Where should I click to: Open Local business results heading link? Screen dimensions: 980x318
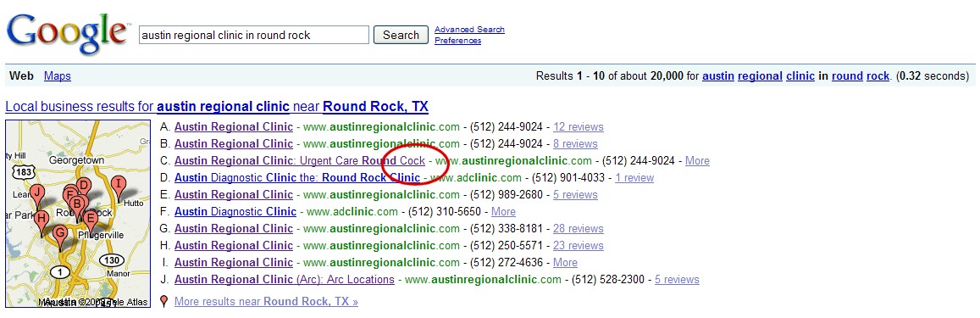click(x=217, y=106)
